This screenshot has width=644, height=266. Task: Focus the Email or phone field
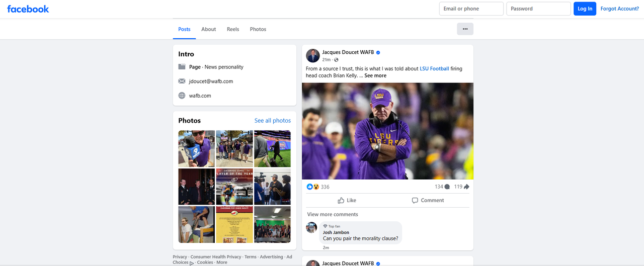click(x=471, y=9)
